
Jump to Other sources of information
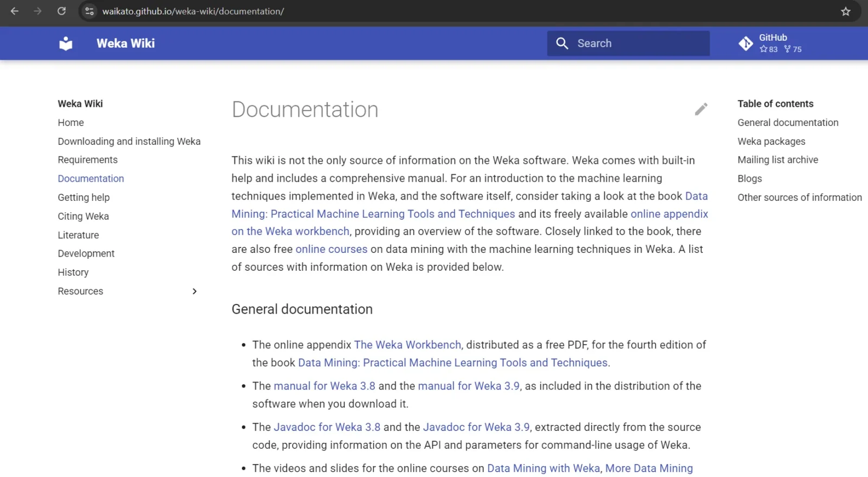pyautogui.click(x=800, y=198)
